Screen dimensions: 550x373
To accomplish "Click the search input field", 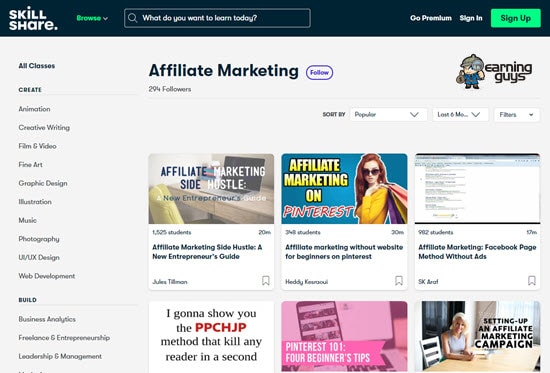I will click(x=217, y=18).
